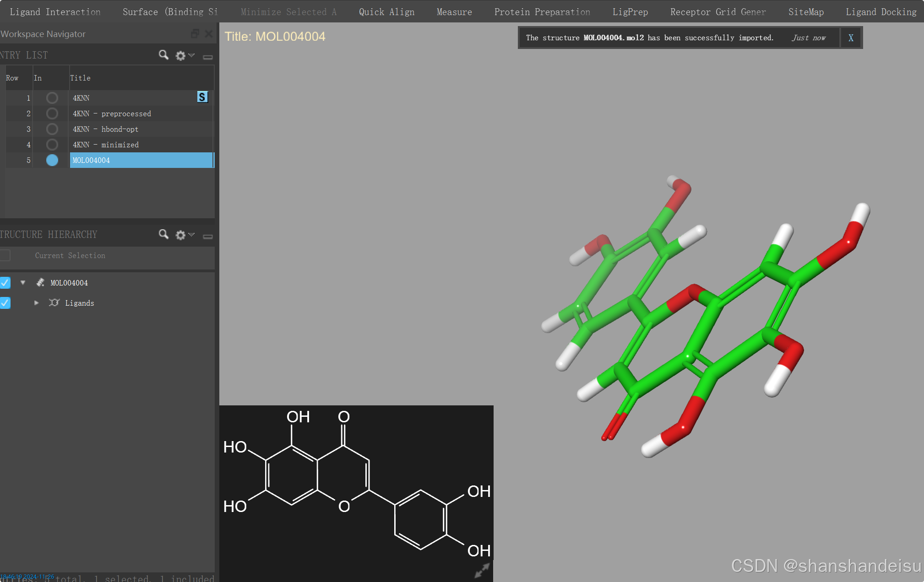Open the Entry List settings gear
Screen dimensions: 924x582
[181, 55]
